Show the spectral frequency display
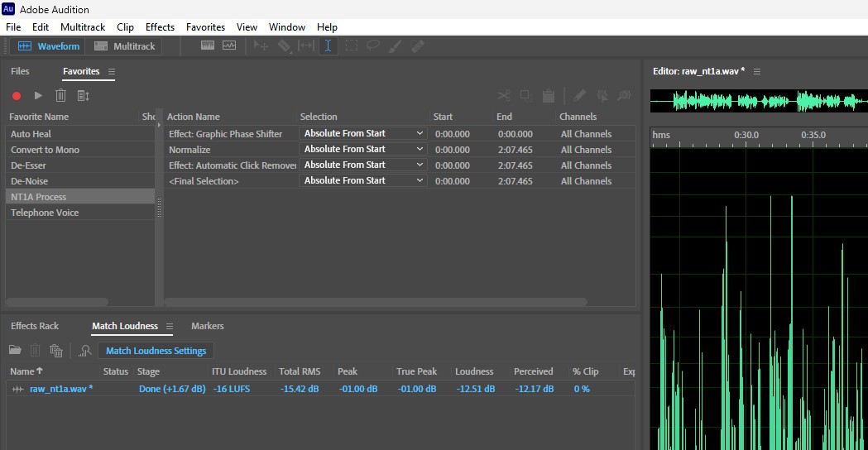Screen dimensions: 868x450 point(207,46)
